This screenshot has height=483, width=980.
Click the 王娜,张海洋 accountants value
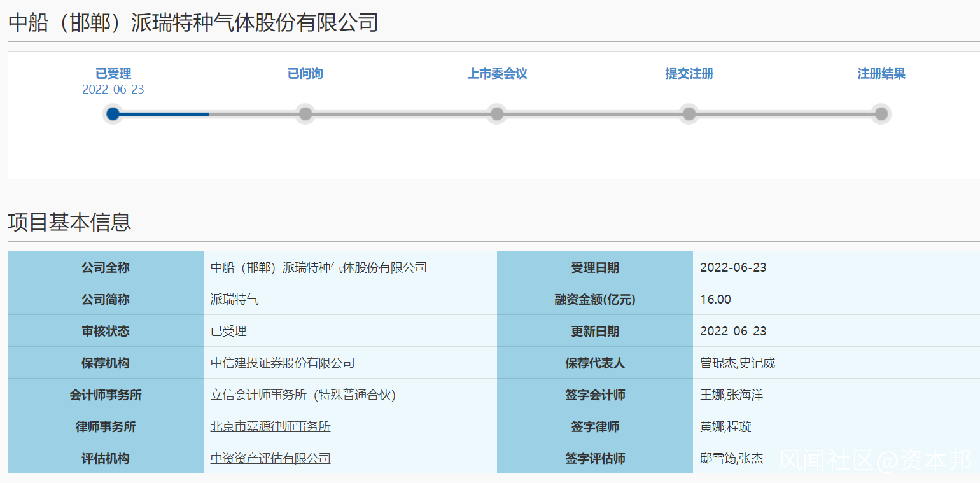click(x=731, y=395)
